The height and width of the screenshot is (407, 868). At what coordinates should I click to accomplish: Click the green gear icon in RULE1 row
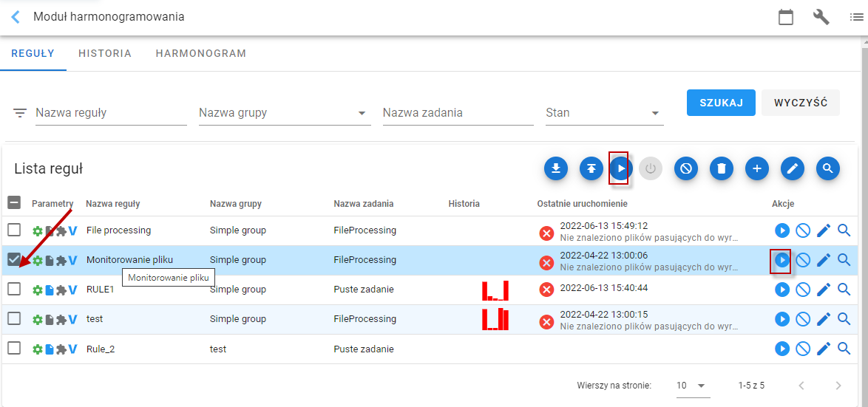38,290
